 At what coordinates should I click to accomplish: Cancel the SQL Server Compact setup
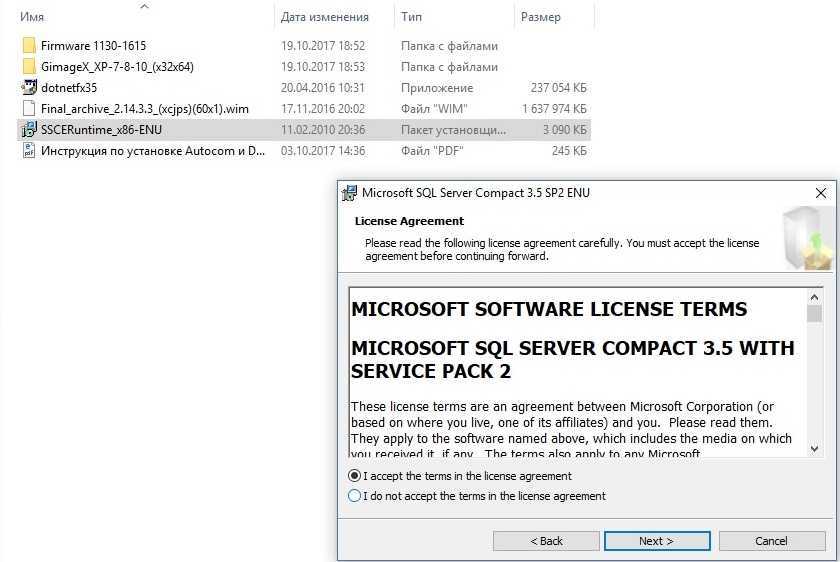[771, 541]
